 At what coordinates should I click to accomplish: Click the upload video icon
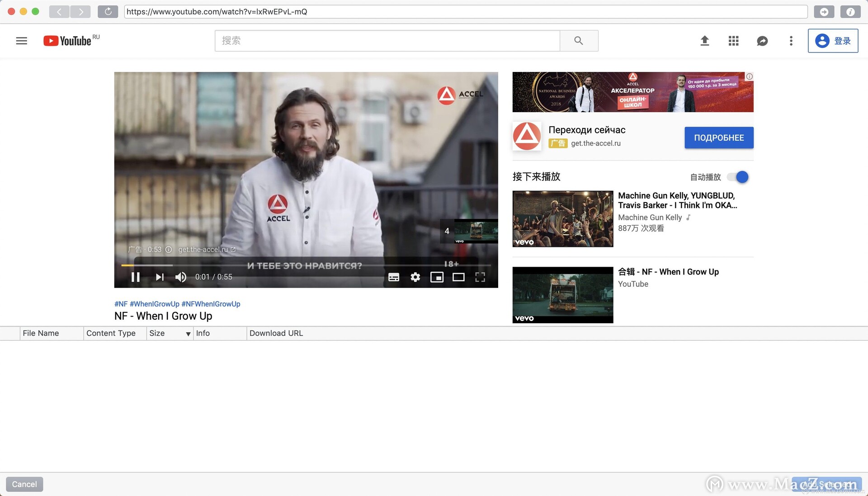(704, 41)
